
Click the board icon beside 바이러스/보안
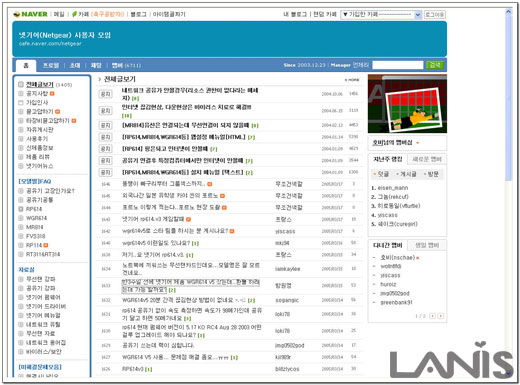[x=21, y=351]
